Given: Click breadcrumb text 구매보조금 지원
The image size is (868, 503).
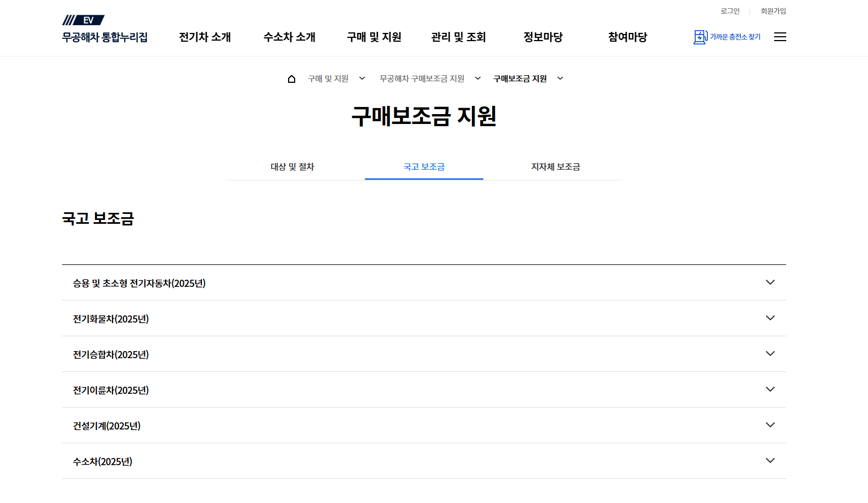Looking at the screenshot, I should pyautogui.click(x=520, y=79).
